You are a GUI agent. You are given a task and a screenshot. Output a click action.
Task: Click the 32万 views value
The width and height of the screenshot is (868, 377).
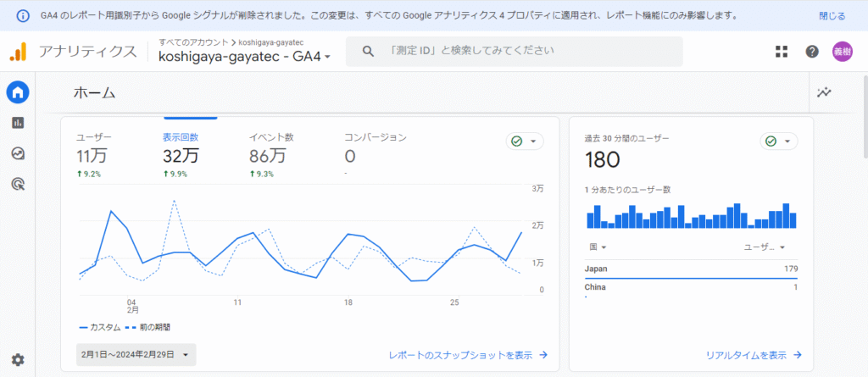pos(181,156)
